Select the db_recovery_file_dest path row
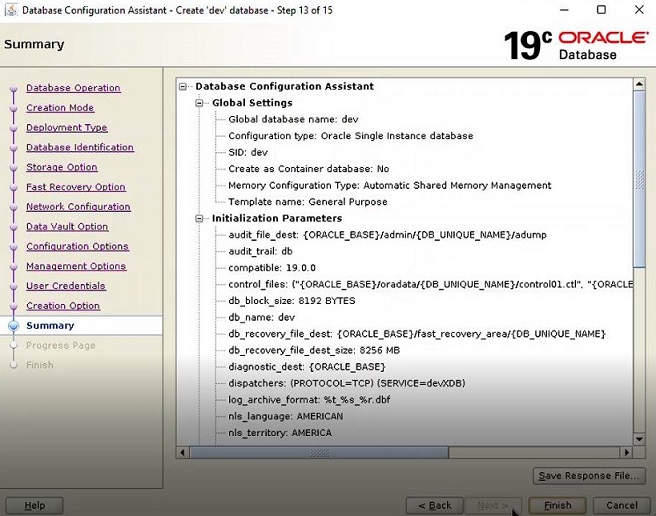Screen dimensions: 656x516 417,334
